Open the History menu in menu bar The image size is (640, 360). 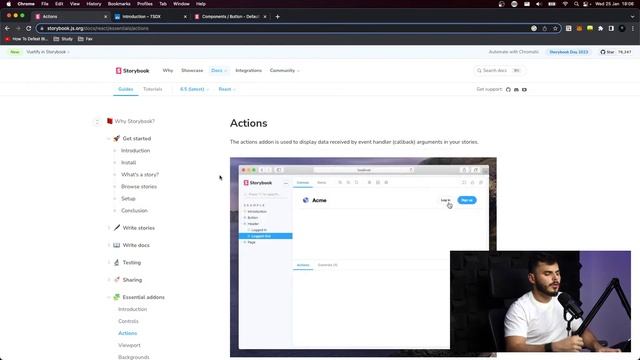(x=93, y=4)
